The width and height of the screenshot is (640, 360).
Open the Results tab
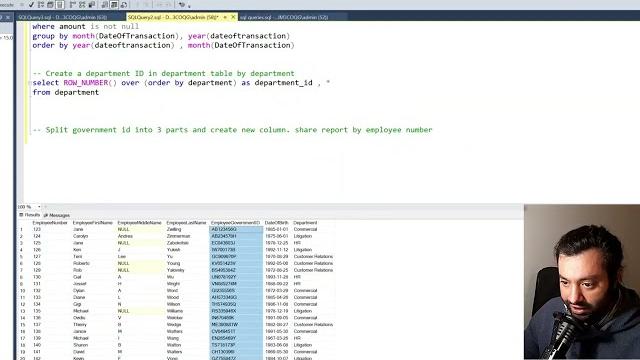tap(29, 215)
